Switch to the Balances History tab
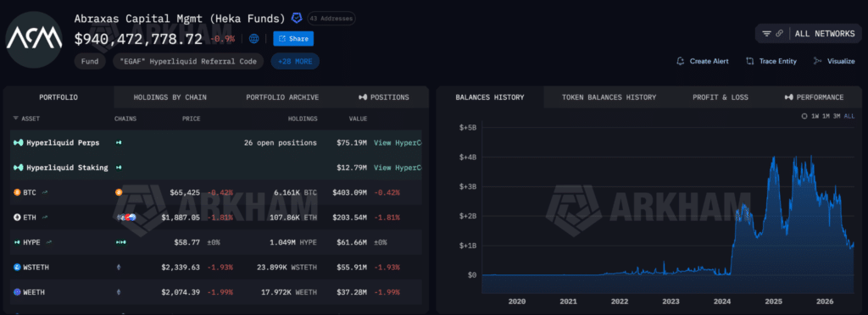The image size is (868, 315). (490, 97)
